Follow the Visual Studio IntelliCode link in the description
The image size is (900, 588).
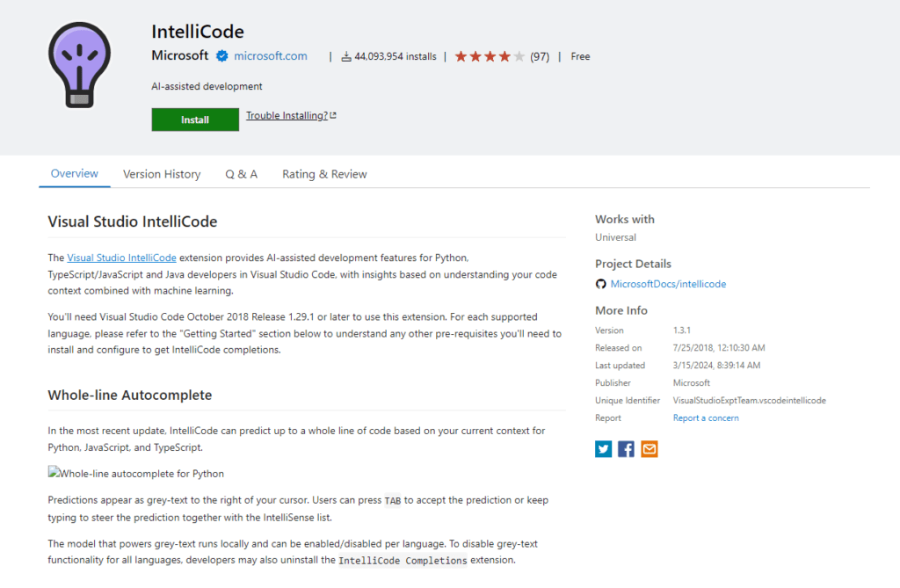point(121,258)
